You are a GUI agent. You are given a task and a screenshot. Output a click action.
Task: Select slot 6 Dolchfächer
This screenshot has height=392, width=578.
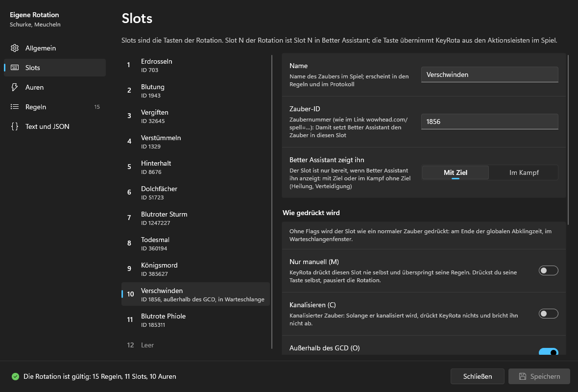(x=195, y=193)
